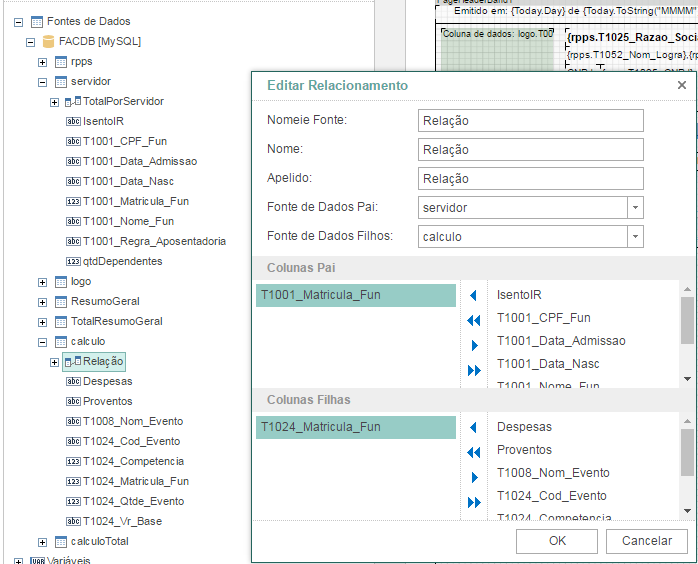This screenshot has width=698, height=564.
Task: Click the qtdDependentes numeric-type icon
Action: coord(73,261)
